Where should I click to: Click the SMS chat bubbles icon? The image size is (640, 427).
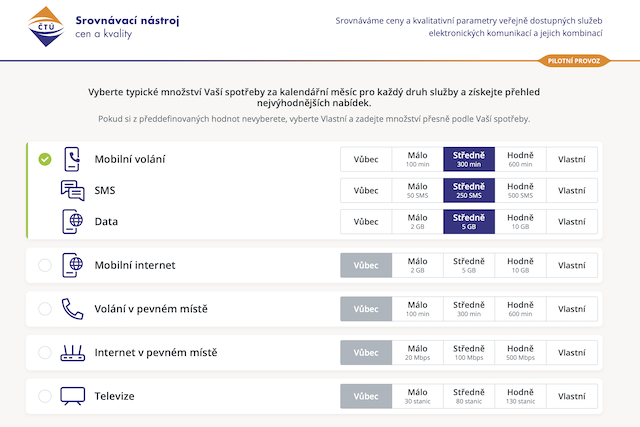click(72, 190)
